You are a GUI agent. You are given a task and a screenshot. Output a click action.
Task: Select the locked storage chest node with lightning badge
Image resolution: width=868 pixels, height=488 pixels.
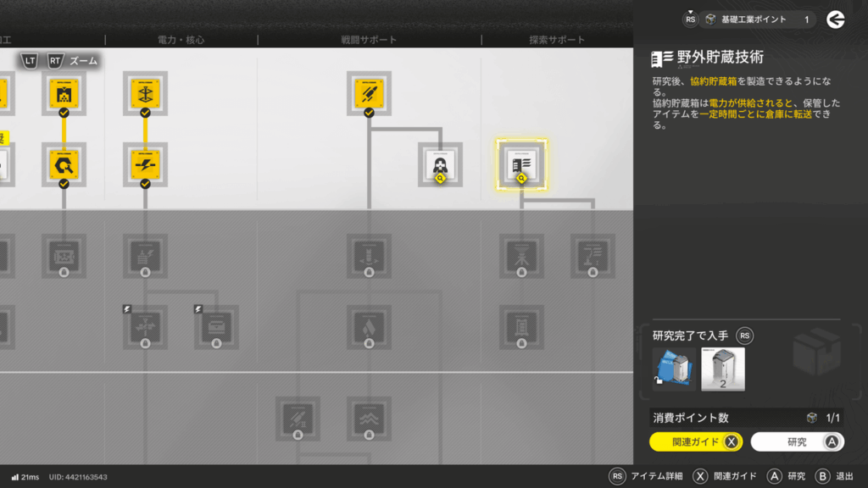(x=216, y=326)
